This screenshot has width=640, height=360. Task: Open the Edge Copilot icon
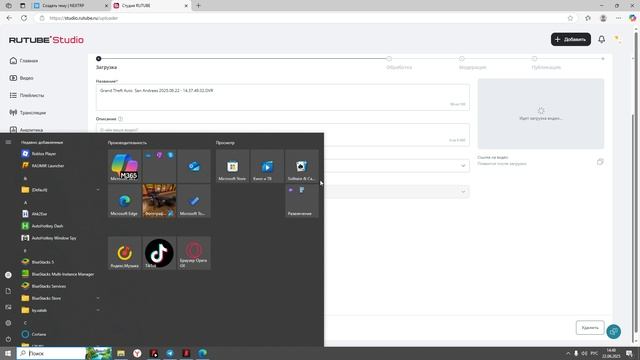click(632, 18)
